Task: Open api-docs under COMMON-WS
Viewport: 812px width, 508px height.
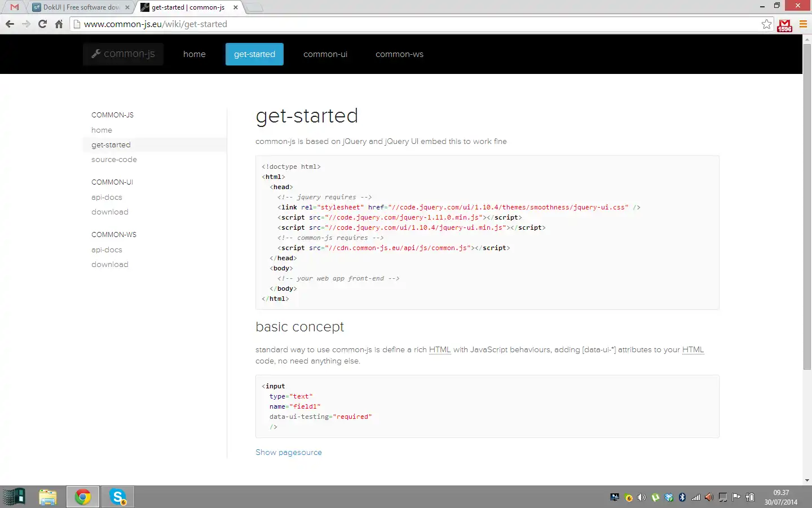Action: click(107, 250)
